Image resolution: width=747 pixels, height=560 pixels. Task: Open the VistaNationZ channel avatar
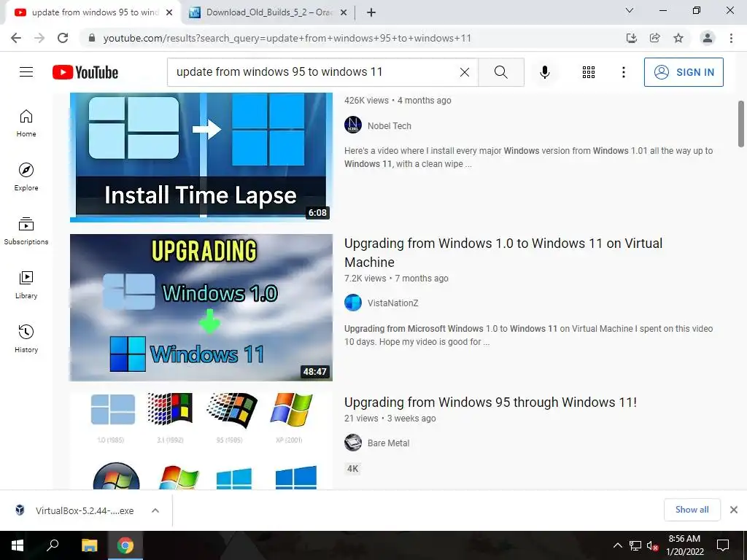point(353,303)
